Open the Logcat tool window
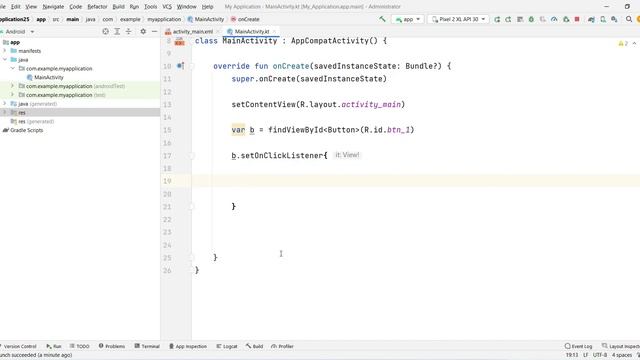The width and height of the screenshot is (640, 360). [227, 346]
